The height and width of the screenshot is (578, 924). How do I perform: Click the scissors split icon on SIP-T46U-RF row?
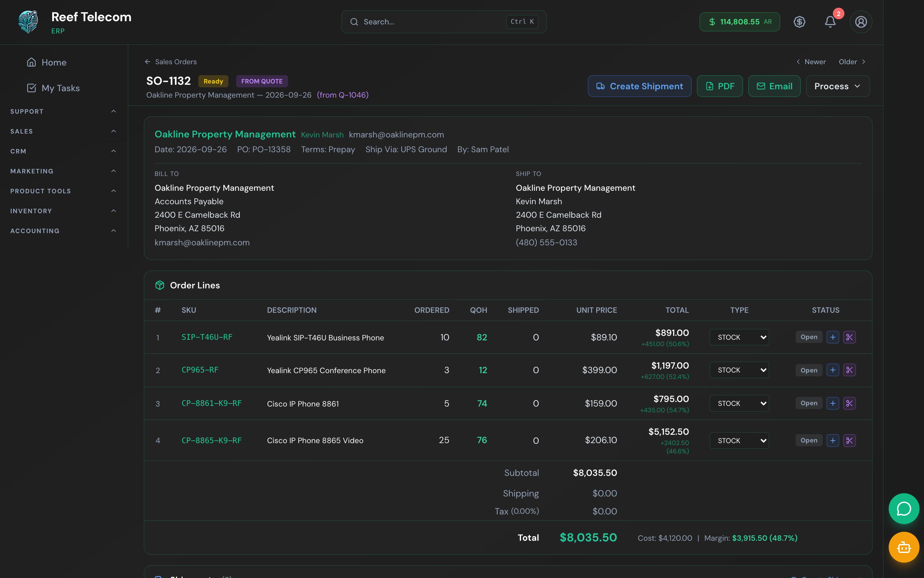pos(849,337)
